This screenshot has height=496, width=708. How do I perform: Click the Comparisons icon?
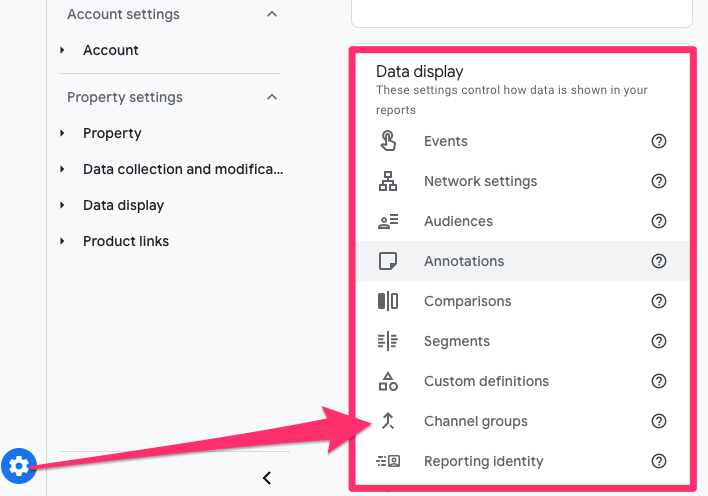pyautogui.click(x=388, y=301)
